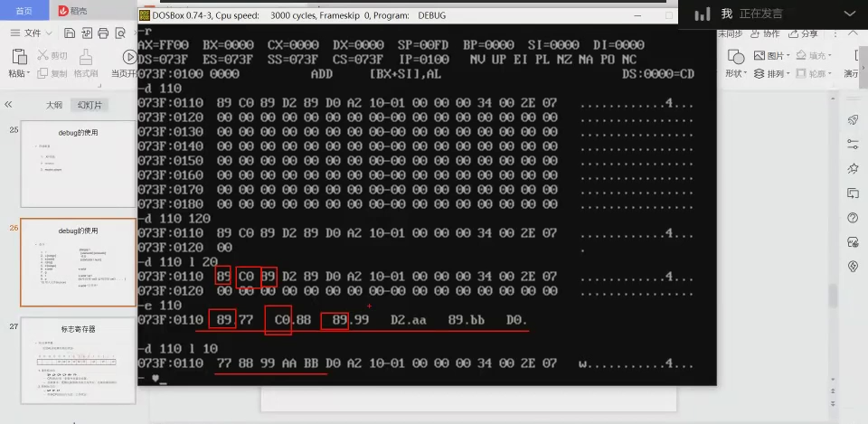The width and height of the screenshot is (868, 424).
Task: Switch to the 大纲 outline tab
Action: pyautogui.click(x=53, y=105)
